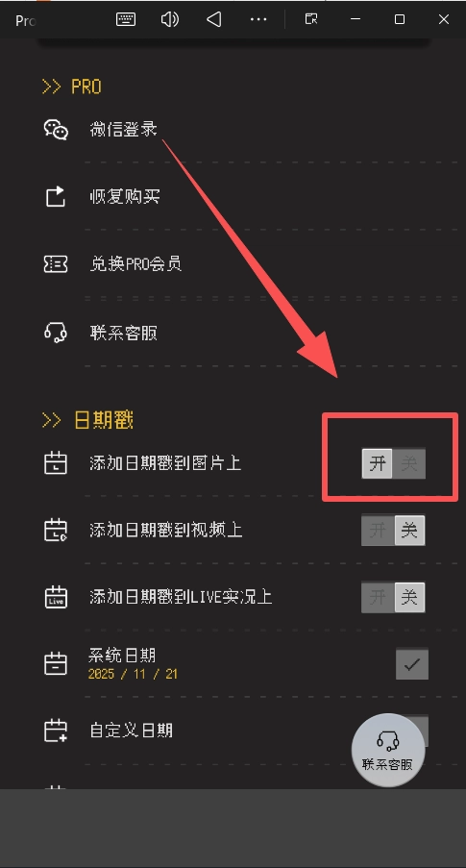Open the three-dots more menu in title bar
466x868 pixels.
(258, 19)
